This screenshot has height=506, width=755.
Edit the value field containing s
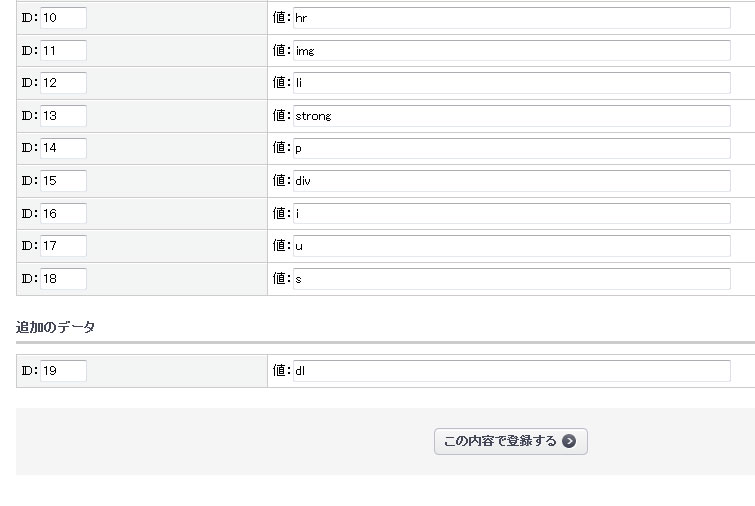pyautogui.click(x=512, y=279)
